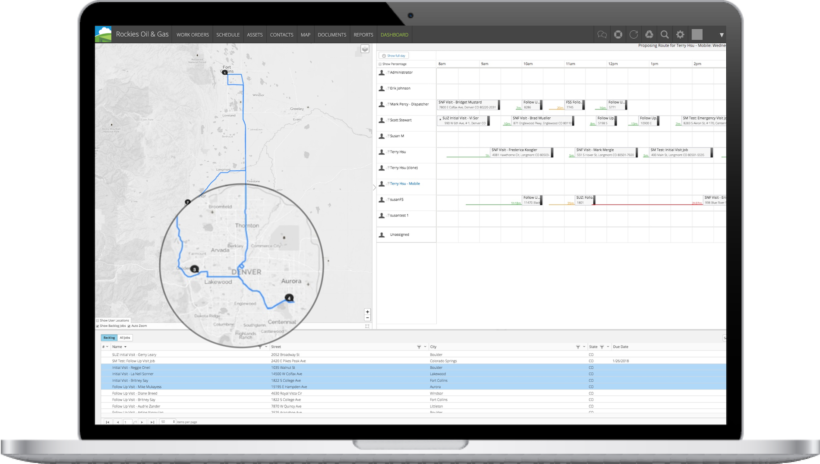Zoom out on the map
Viewport: 820px width, 464px height.
368,318
